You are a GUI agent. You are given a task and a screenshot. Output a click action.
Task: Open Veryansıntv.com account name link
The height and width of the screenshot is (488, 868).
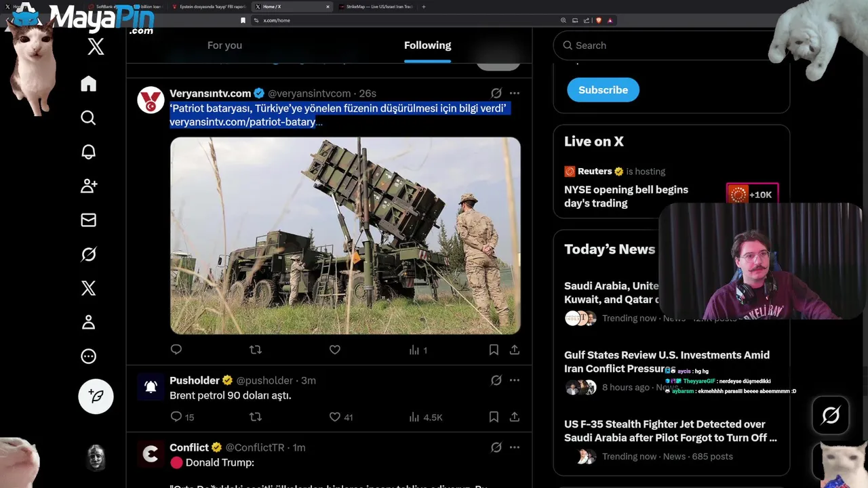coord(210,94)
